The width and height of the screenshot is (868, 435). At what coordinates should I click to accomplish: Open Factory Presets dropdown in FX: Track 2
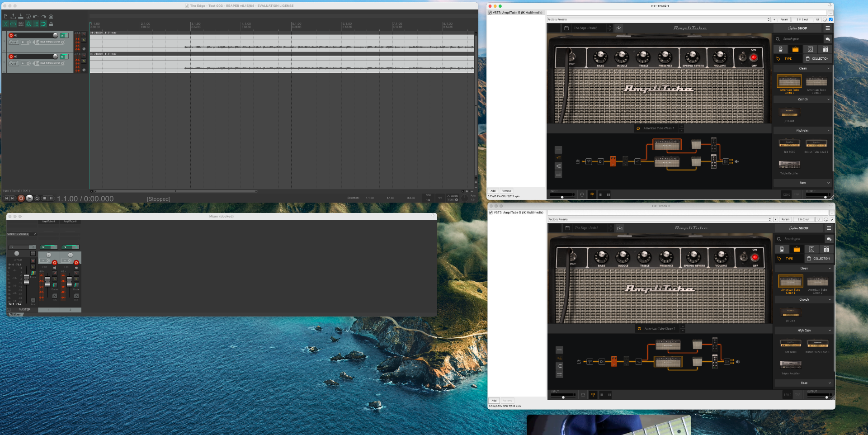660,219
